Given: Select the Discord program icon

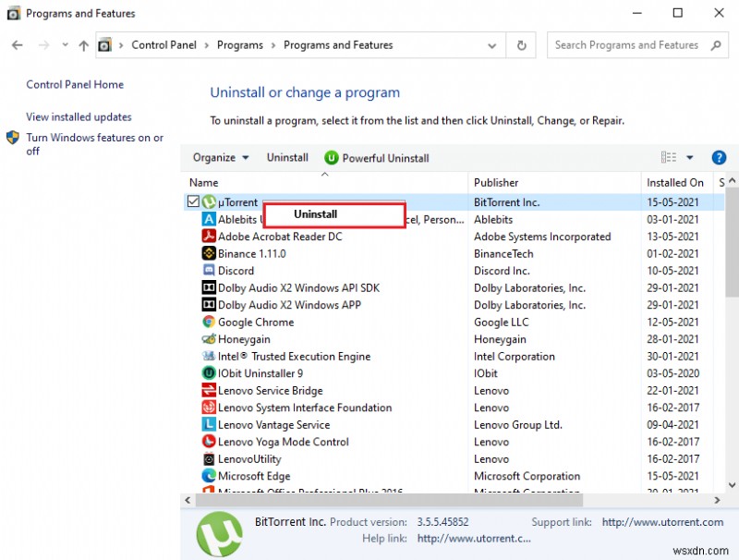Looking at the screenshot, I should tap(209, 271).
